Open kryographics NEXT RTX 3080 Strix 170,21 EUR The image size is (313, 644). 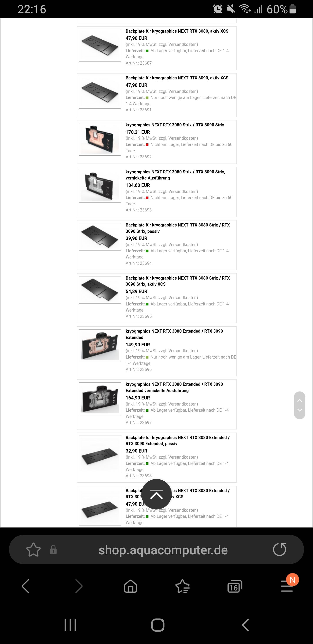pyautogui.click(x=175, y=125)
